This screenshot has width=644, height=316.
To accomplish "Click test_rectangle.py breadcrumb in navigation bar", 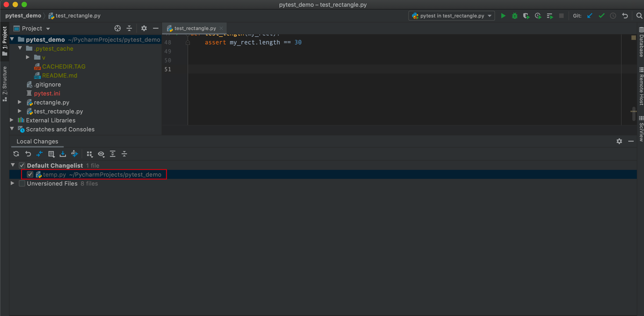I will tap(74, 16).
